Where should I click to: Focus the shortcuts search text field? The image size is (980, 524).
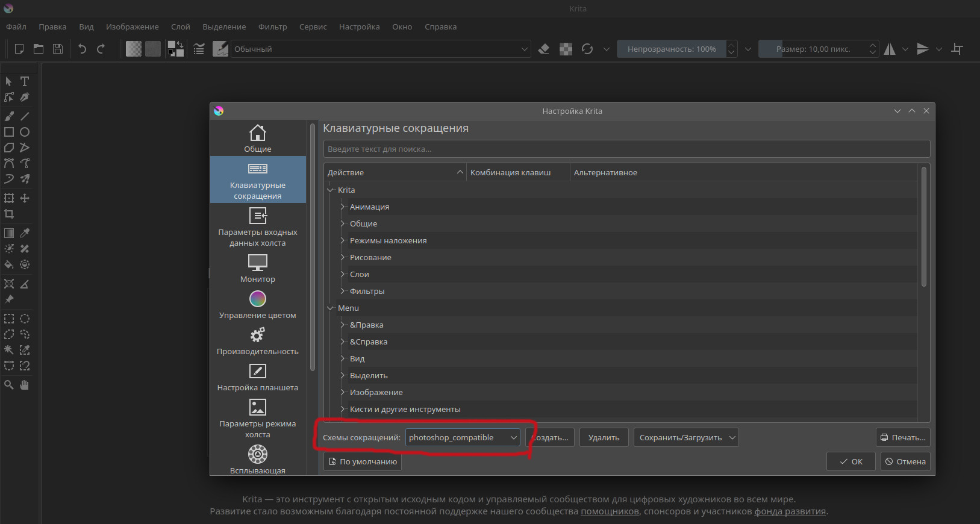(x=626, y=149)
